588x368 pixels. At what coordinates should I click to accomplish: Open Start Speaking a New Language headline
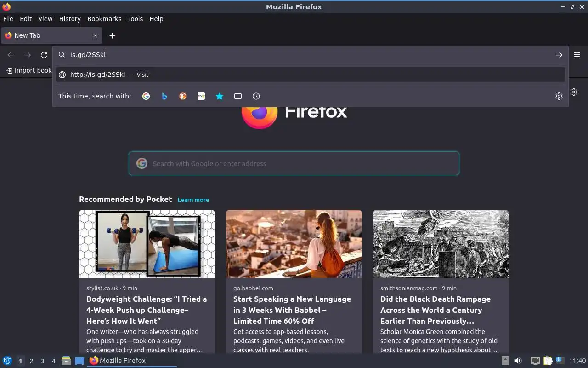coord(292,310)
